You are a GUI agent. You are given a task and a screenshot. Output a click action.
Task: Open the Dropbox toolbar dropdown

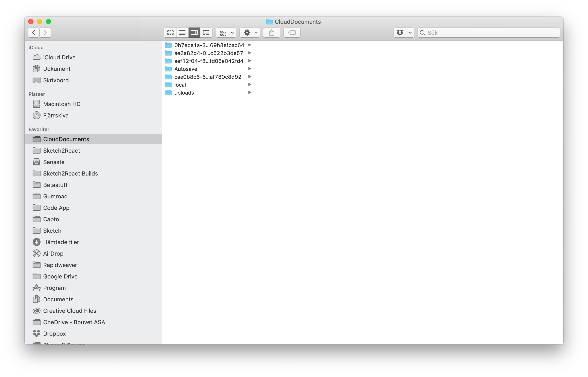coord(403,33)
